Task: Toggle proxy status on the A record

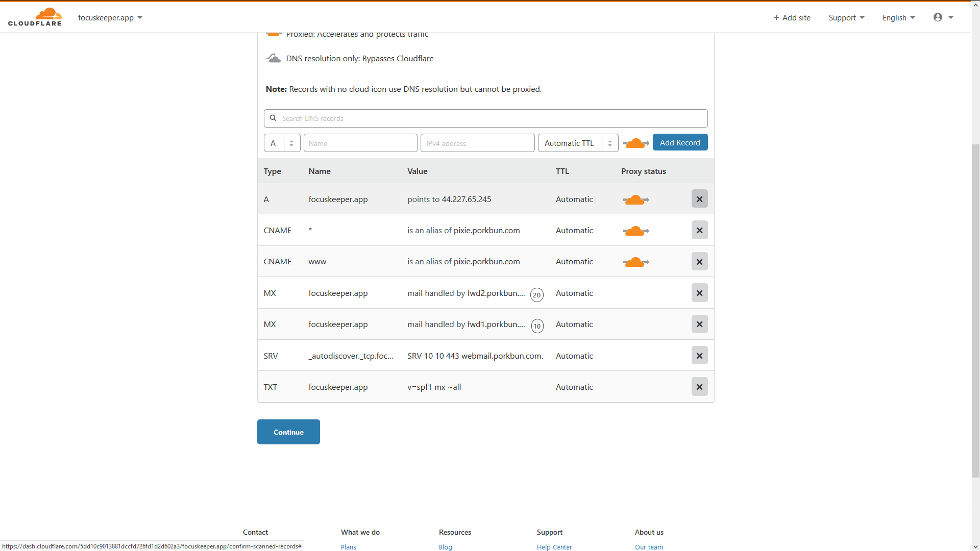Action: tap(635, 199)
